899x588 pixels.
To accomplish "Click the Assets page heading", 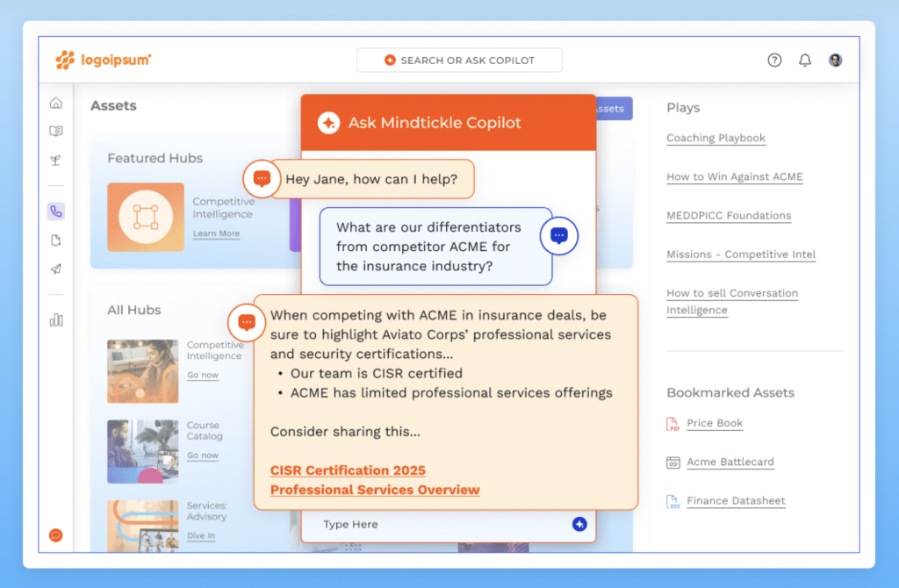I will [x=113, y=105].
